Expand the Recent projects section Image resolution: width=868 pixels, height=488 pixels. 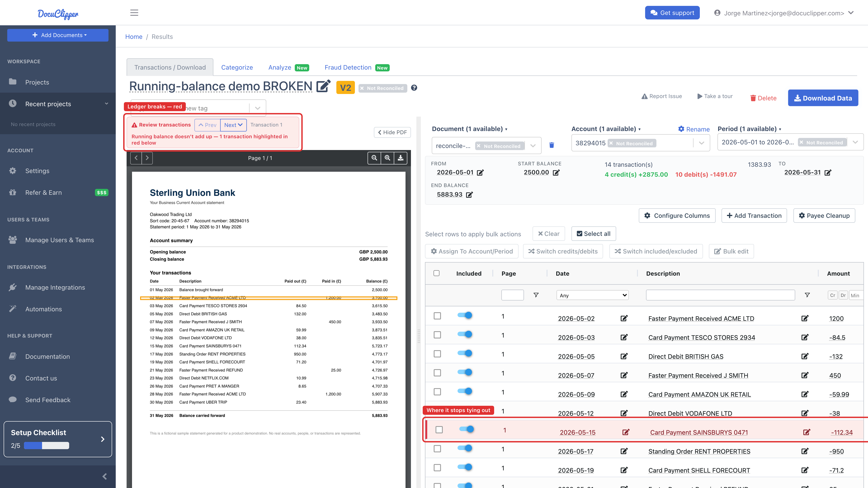[58, 104]
